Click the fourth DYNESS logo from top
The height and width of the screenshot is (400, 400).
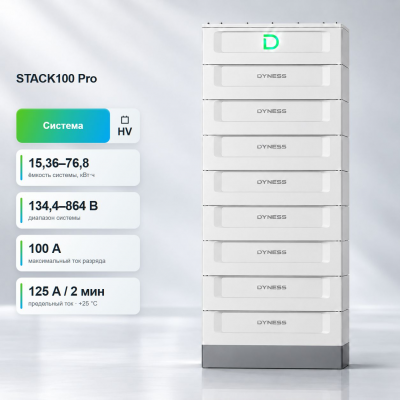tap(271, 182)
